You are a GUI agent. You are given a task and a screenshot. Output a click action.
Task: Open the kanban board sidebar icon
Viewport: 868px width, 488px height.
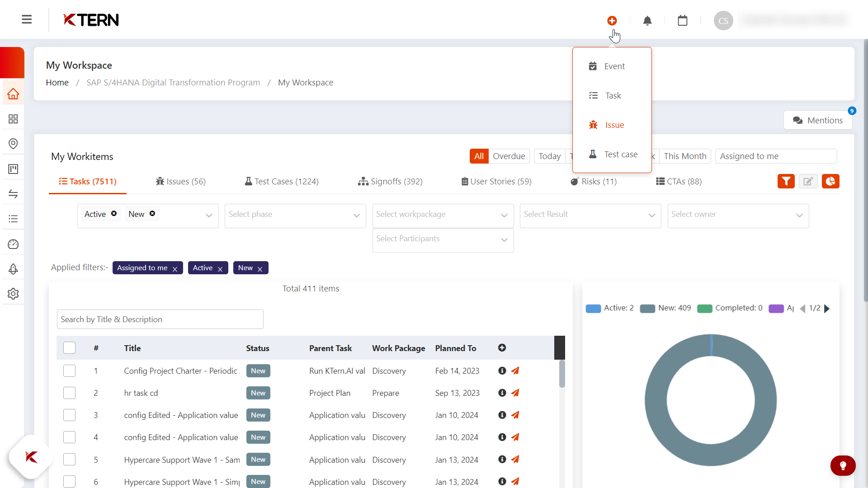click(13, 169)
